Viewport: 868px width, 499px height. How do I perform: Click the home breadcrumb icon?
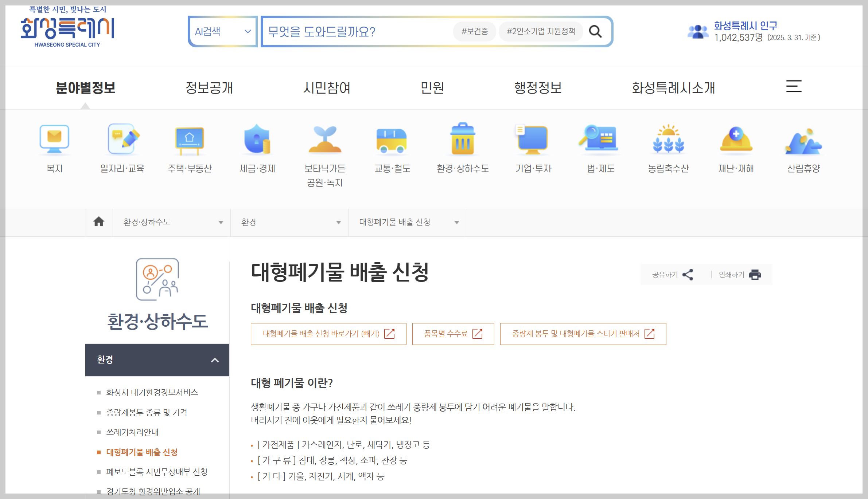coord(98,222)
